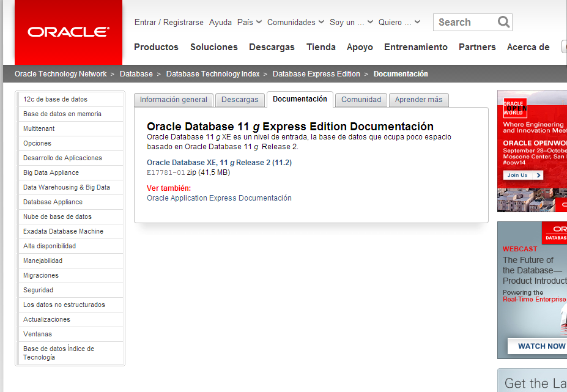Click the 'Tienda' menu item
567x392 pixels.
(x=321, y=47)
